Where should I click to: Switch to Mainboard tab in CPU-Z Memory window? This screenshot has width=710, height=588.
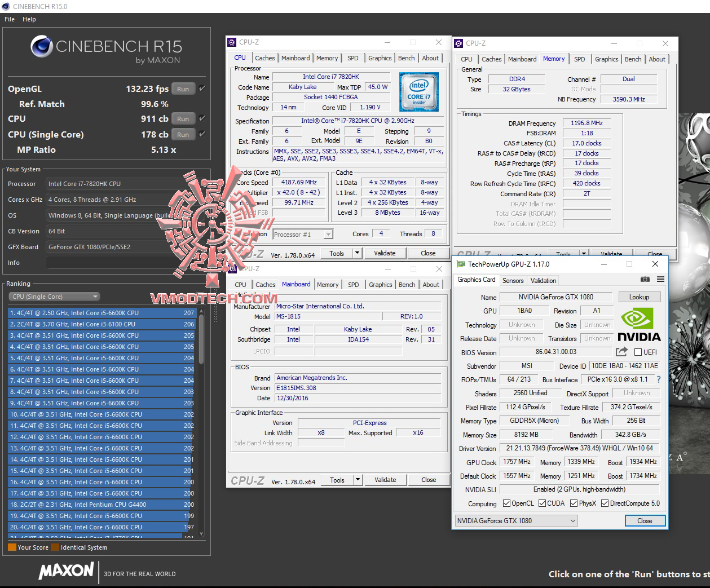coord(522,59)
